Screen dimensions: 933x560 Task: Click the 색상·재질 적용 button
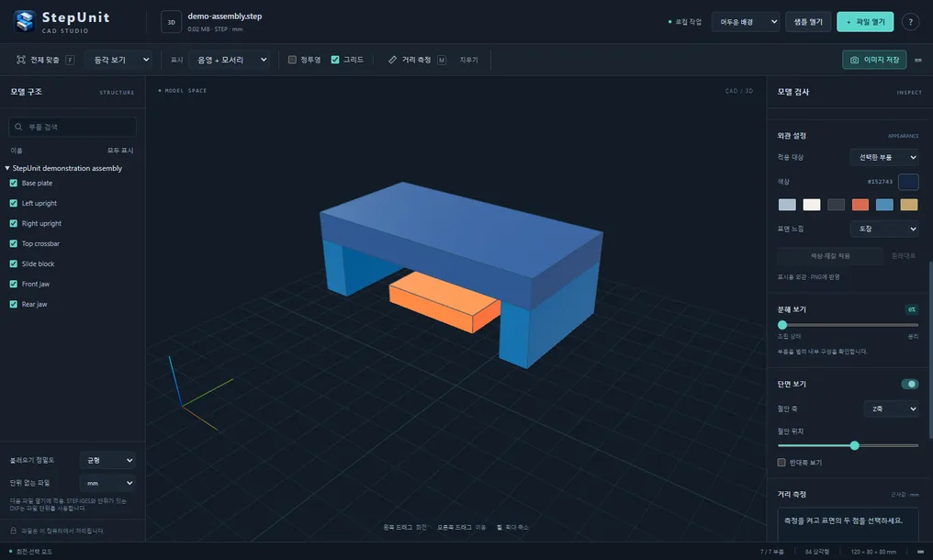click(830, 256)
